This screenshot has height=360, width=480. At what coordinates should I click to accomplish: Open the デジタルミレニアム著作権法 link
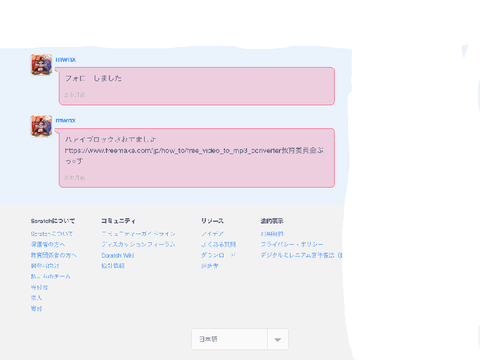[x=301, y=255]
